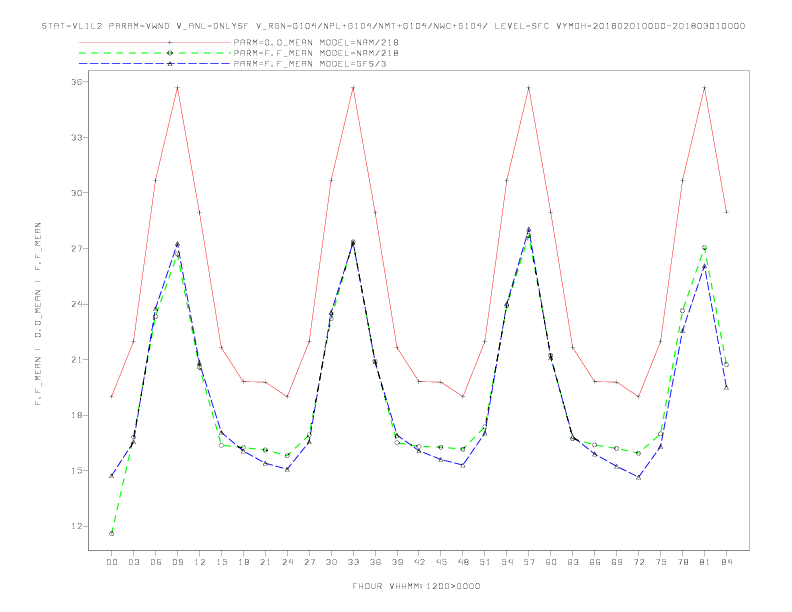This screenshot has height=612, width=792.
Task: Click x-axis tick label 18
Action: (x=243, y=562)
